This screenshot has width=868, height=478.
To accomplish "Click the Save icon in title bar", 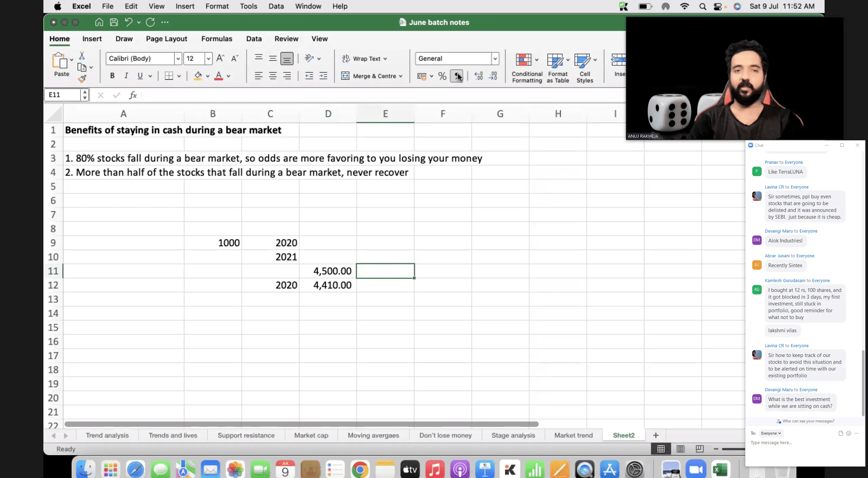I will tap(114, 22).
